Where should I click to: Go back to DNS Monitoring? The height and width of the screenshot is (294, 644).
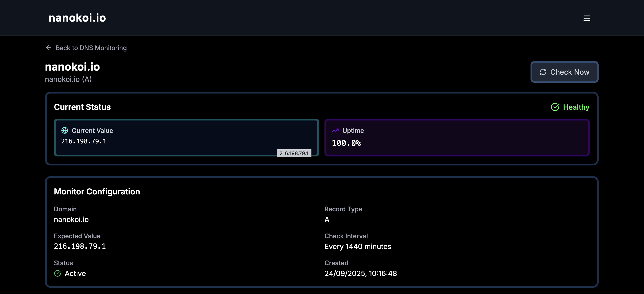click(91, 48)
